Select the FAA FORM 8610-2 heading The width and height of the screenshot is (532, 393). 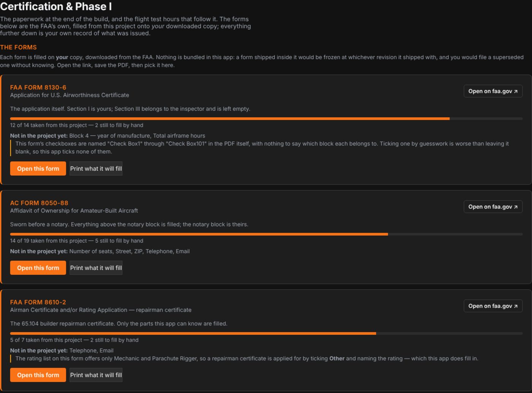point(38,302)
